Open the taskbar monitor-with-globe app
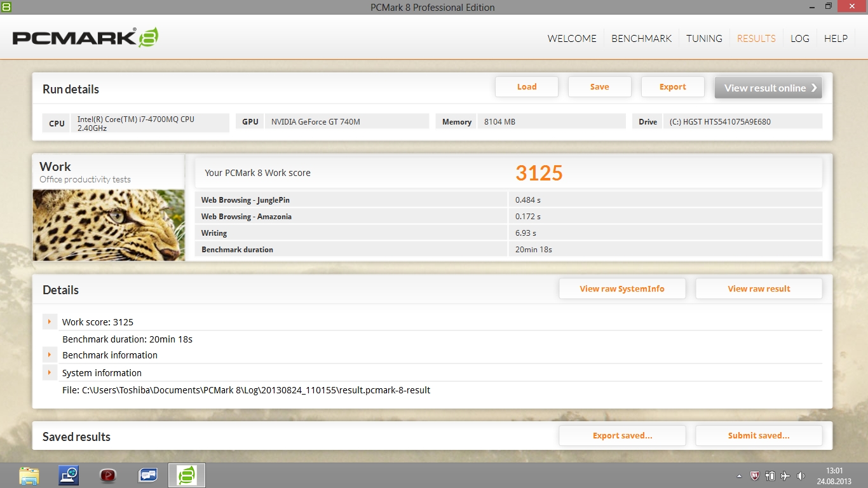 point(68,475)
